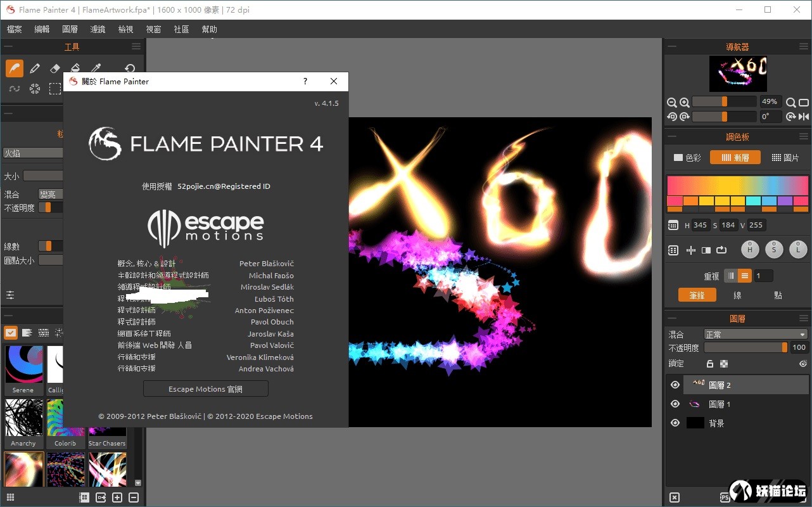Viewport: 812px width, 507px height.
Task: Select the rectangular selection tool
Action: (x=55, y=89)
